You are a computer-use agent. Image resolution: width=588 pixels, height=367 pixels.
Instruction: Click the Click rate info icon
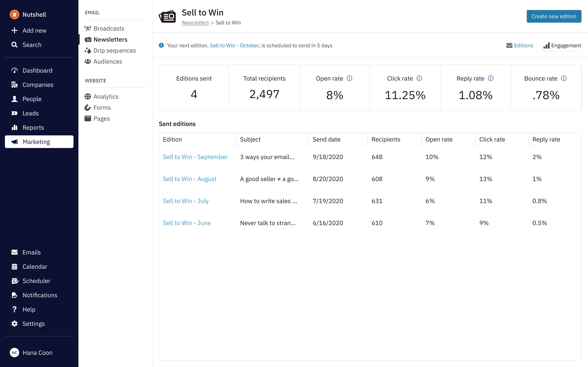click(x=419, y=78)
